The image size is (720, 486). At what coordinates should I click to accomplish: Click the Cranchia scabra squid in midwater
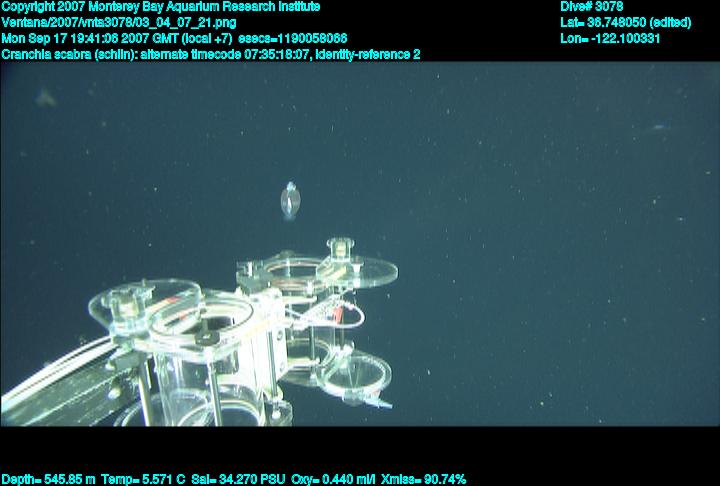(x=289, y=199)
